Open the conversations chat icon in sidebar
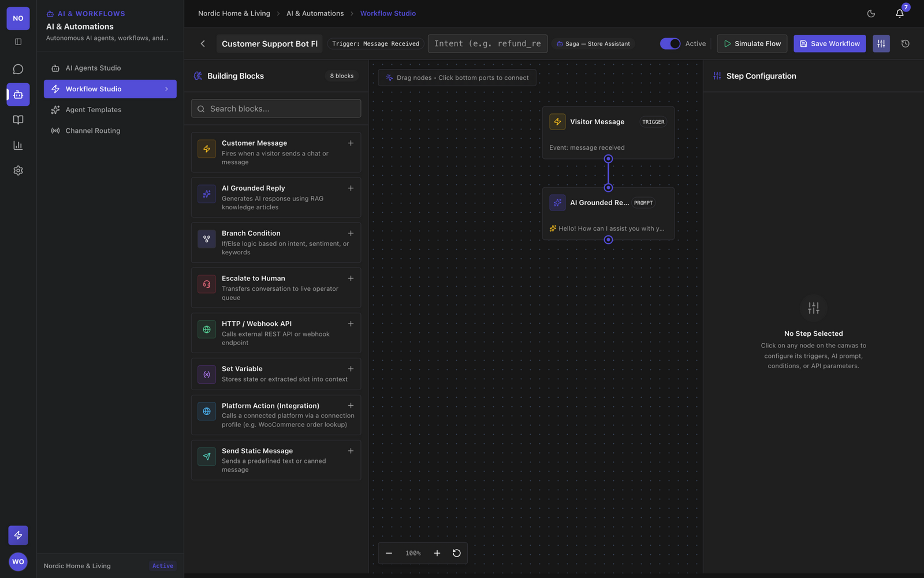This screenshot has height=578, width=924. [x=18, y=69]
